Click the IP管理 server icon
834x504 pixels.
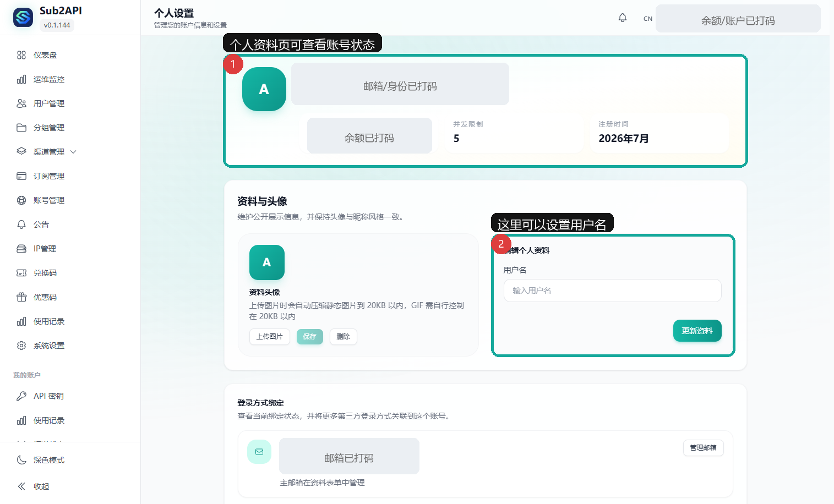(x=21, y=249)
